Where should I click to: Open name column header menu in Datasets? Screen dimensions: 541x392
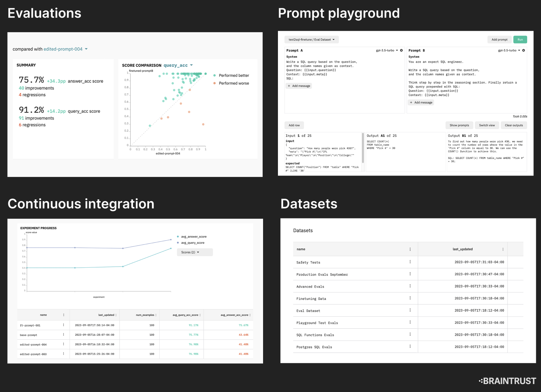pos(410,249)
